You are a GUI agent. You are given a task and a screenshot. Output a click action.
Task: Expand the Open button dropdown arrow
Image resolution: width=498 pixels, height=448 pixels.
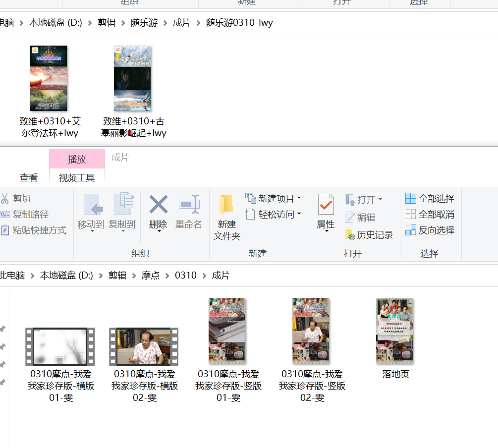[x=380, y=200]
